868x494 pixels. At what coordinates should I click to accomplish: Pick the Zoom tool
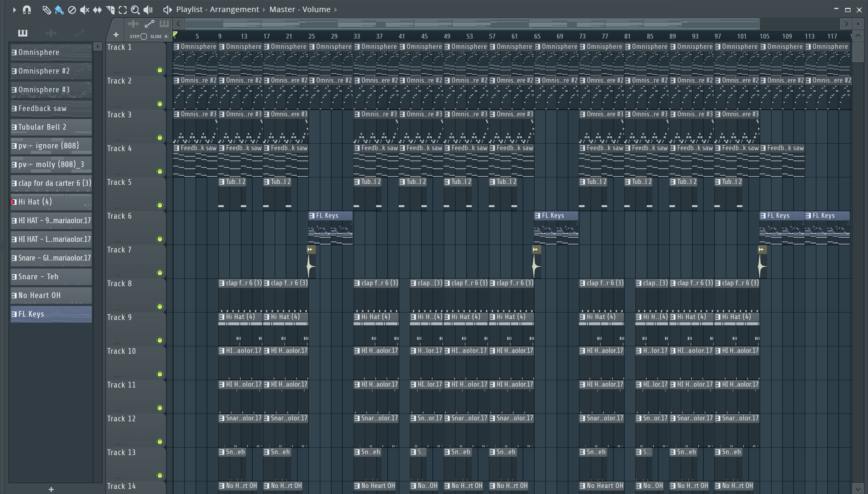(x=135, y=10)
